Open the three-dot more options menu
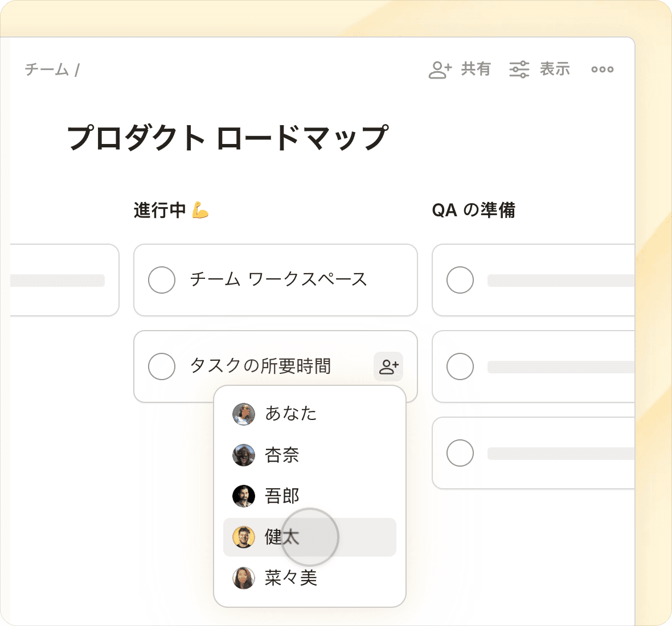The height and width of the screenshot is (626, 672). (602, 69)
